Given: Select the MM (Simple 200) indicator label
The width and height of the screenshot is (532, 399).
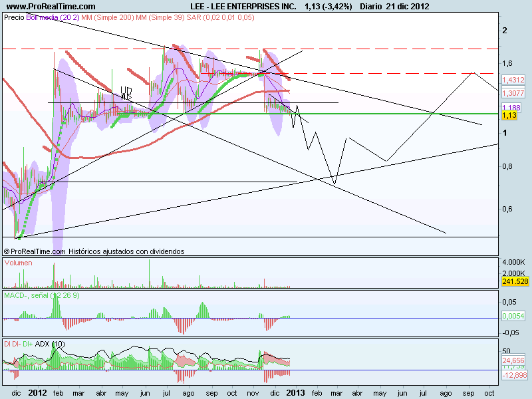Looking at the screenshot, I should [108, 17].
